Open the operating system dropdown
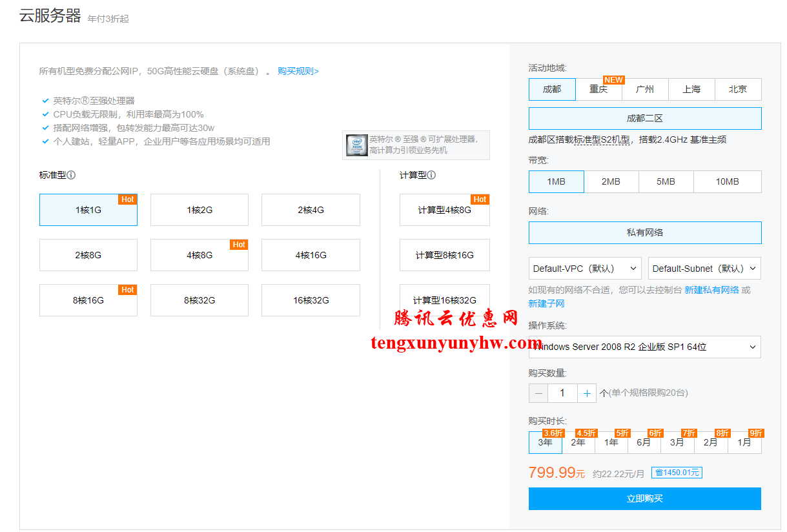The height and width of the screenshot is (532, 787). pos(645,347)
